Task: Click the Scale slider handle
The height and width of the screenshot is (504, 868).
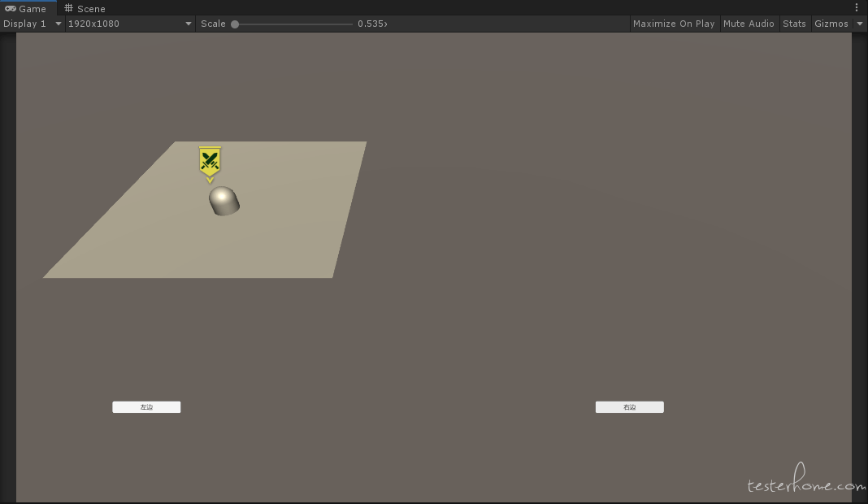Action: point(235,24)
